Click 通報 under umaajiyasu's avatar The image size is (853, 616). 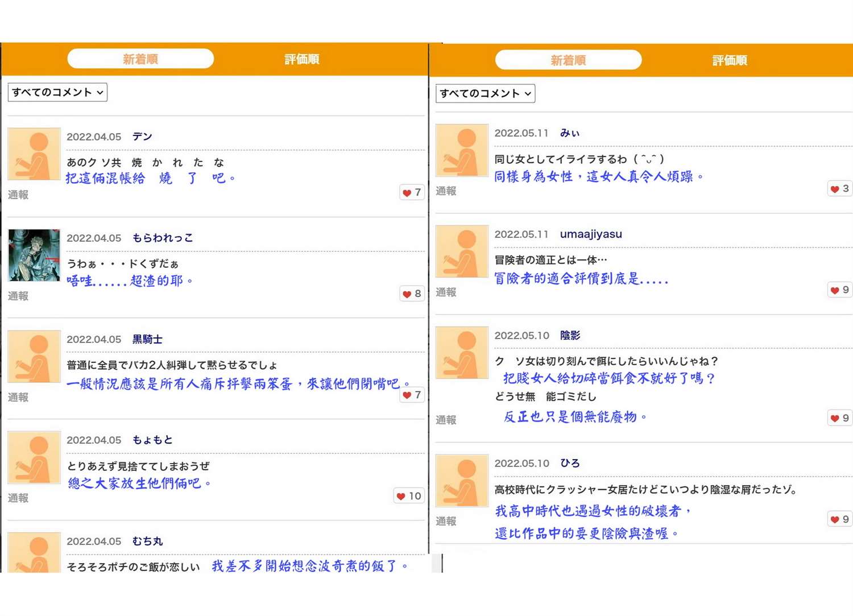coord(446,292)
